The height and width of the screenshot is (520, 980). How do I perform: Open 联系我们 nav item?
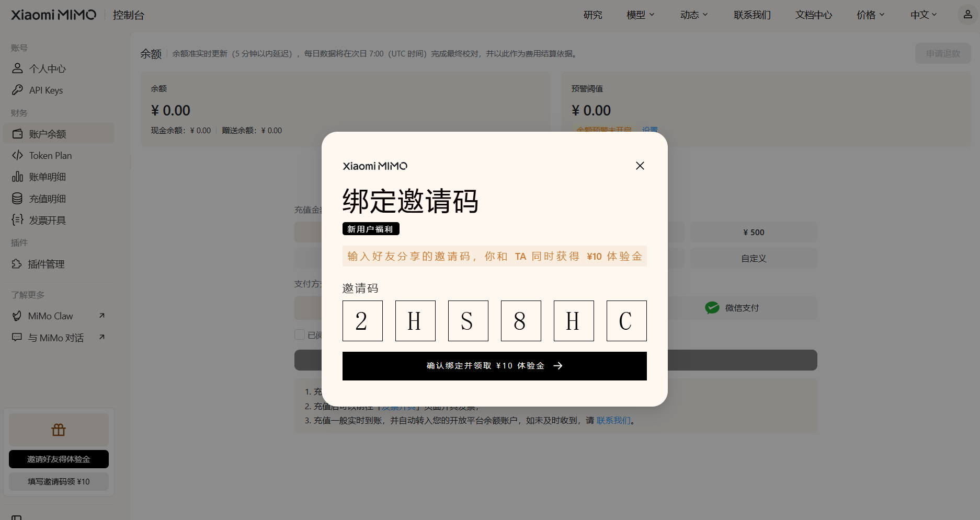(x=752, y=15)
